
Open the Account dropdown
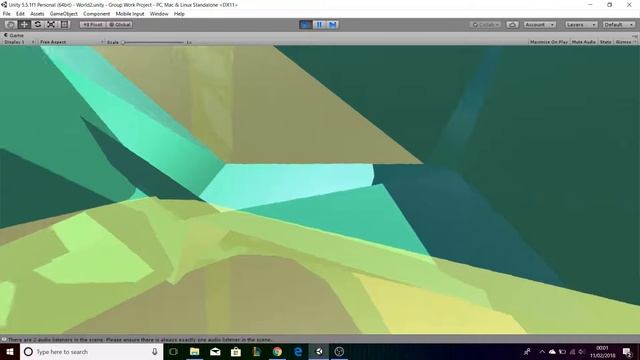point(540,25)
